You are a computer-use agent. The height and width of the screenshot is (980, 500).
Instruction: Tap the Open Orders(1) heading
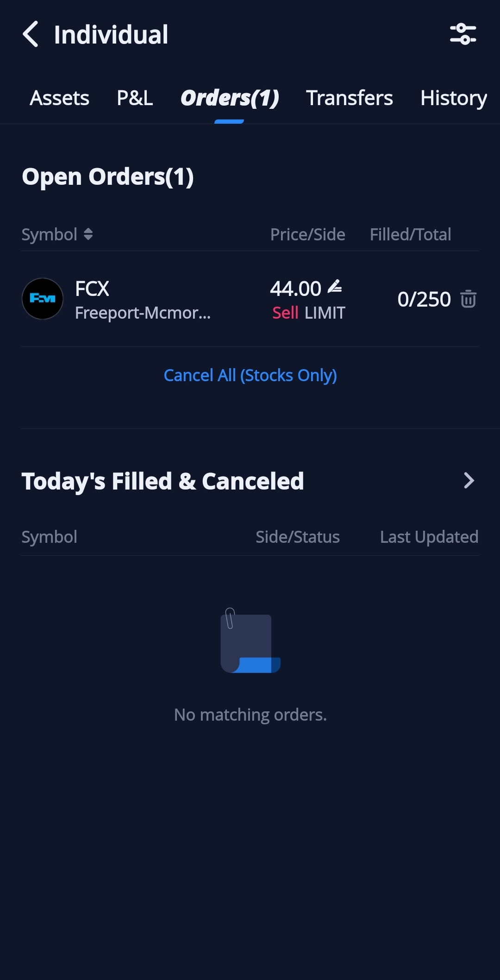click(x=108, y=177)
